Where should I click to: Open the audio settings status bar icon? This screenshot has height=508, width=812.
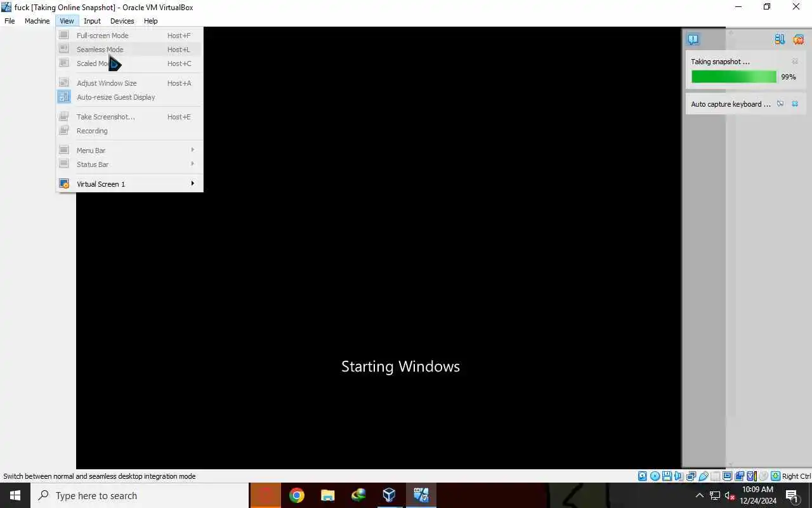(679, 476)
